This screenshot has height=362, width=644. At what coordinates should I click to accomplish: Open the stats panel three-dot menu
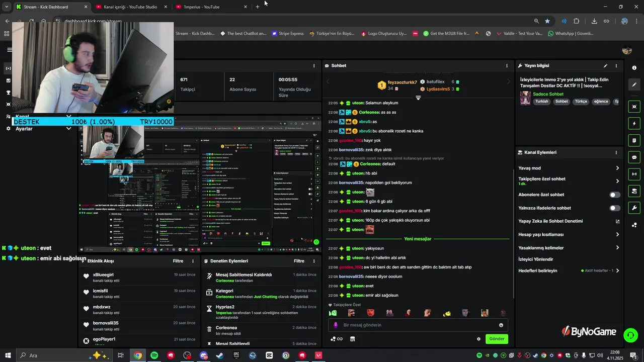314,66
